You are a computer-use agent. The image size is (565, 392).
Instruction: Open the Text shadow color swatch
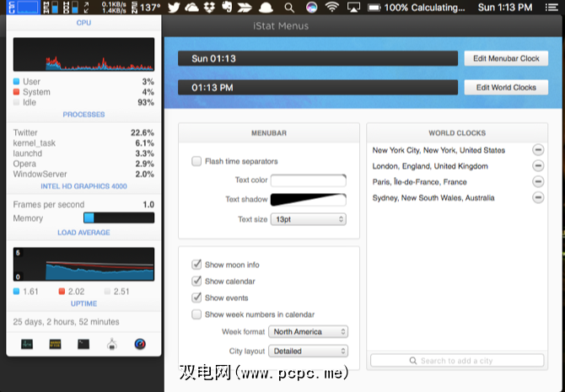pos(309,200)
